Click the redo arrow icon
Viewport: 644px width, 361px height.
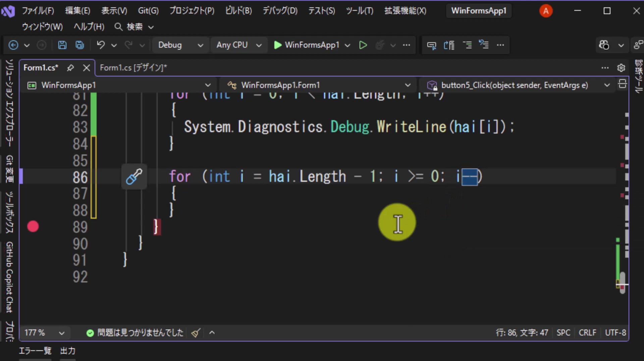click(x=128, y=45)
